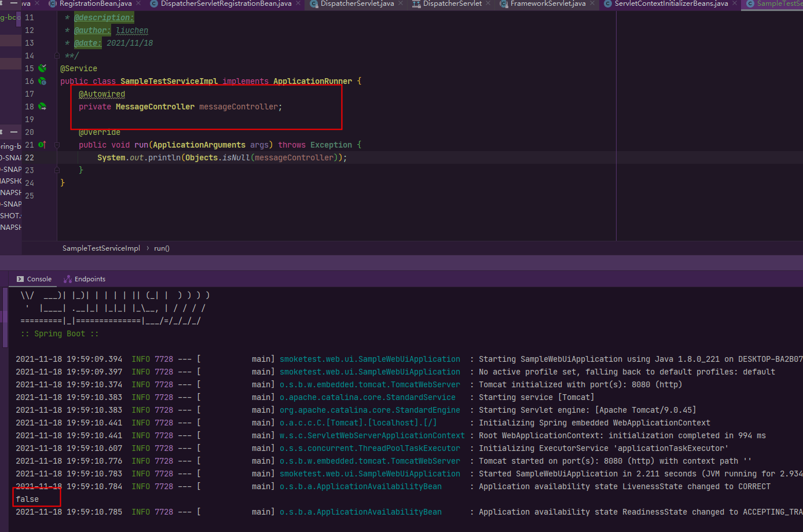
Task: Click the org.apache.catalina.core.StandardEngine logger link
Action: click(x=370, y=410)
